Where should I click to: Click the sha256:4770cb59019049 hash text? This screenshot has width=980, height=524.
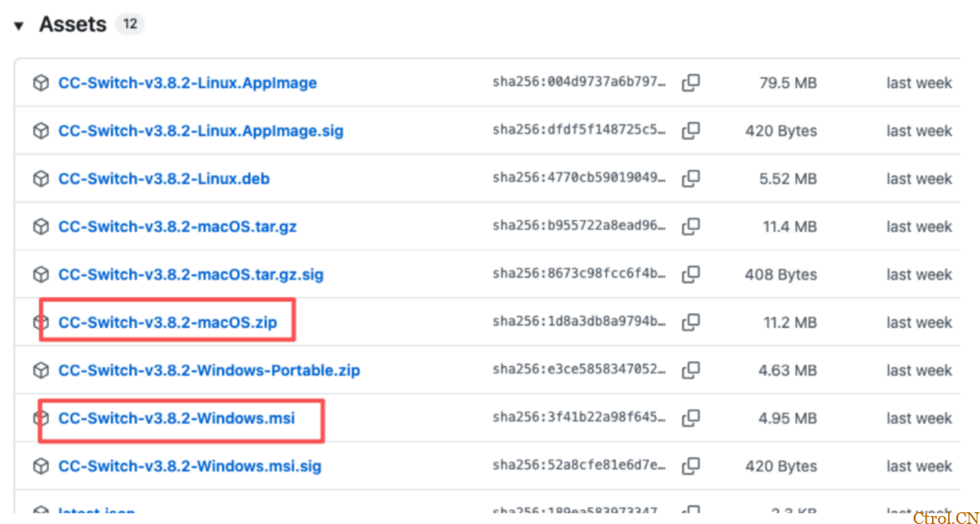pos(579,179)
